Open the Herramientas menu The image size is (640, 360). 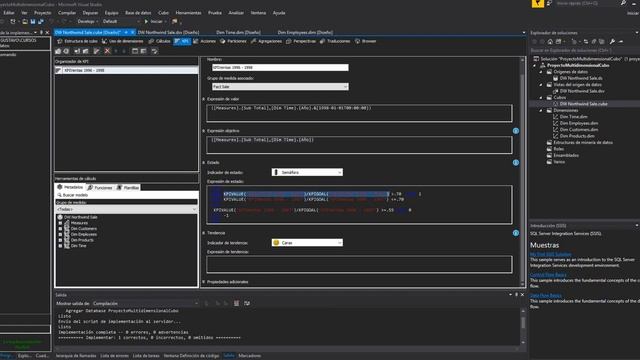click(188, 13)
